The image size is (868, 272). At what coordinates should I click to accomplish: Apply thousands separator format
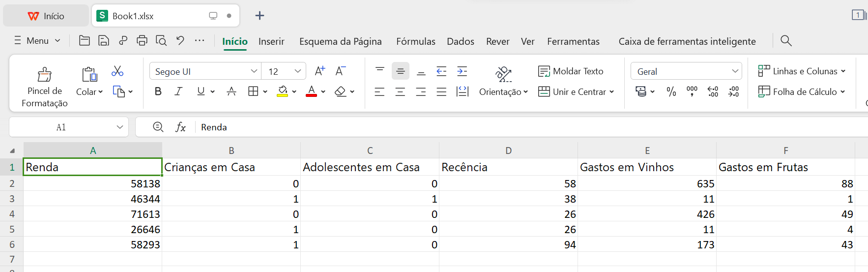(x=692, y=91)
